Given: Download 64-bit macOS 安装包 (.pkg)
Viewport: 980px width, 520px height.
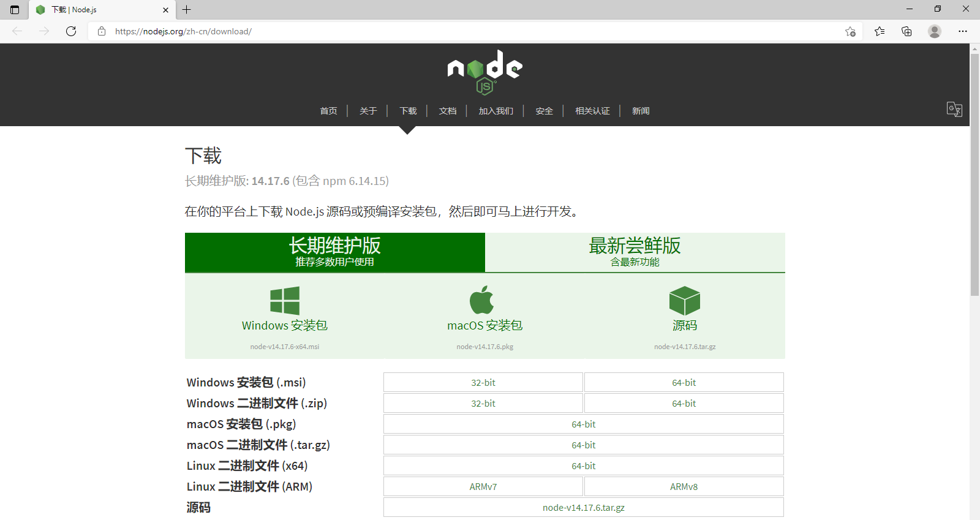Looking at the screenshot, I should coord(584,424).
